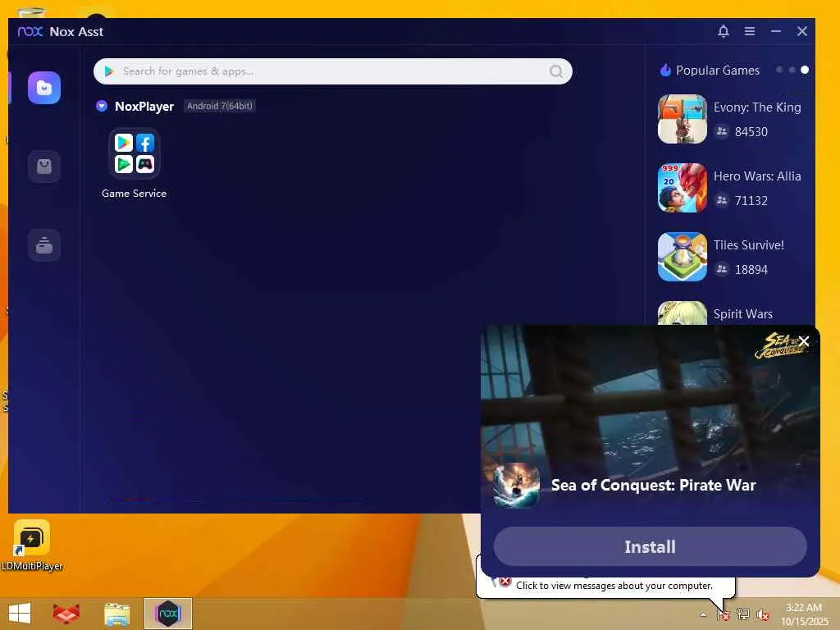
Task: Select third Popular Games page dot
Action: (x=805, y=71)
